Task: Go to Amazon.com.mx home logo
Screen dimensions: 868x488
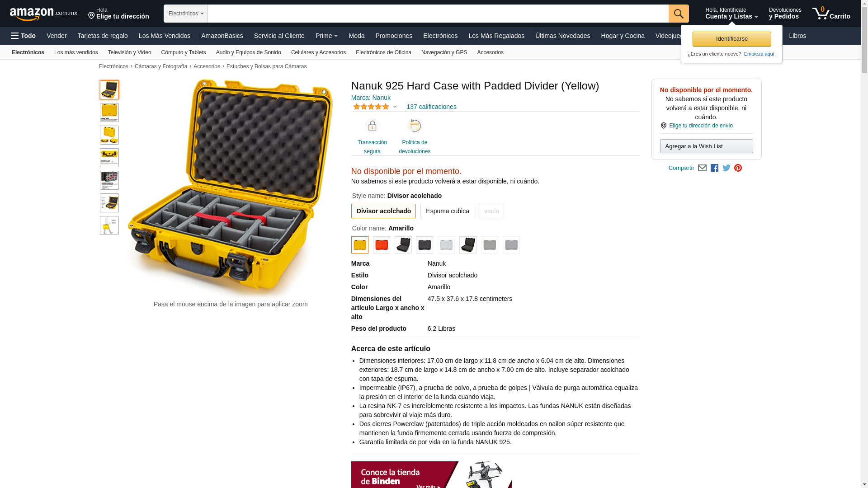Action: pos(43,14)
